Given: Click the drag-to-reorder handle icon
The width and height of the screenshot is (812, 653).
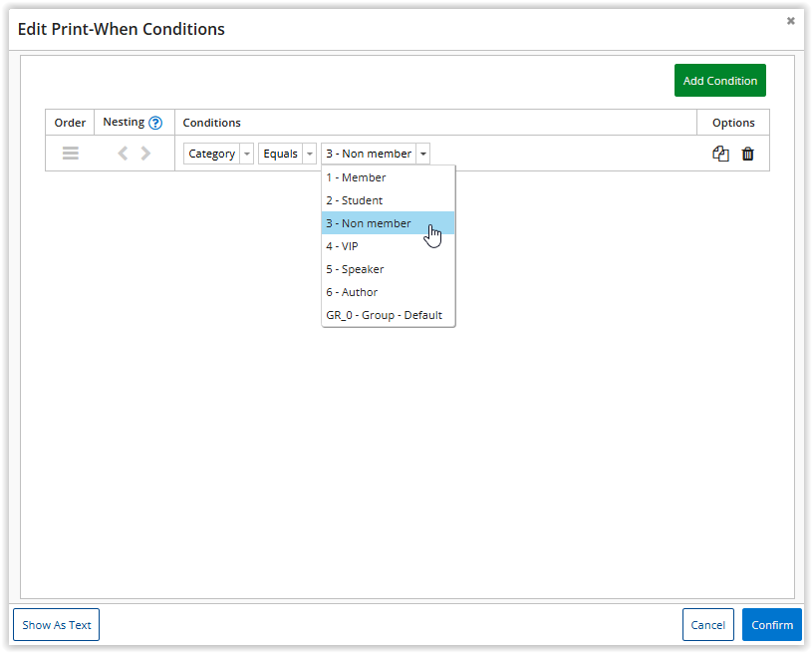Looking at the screenshot, I should (x=70, y=154).
